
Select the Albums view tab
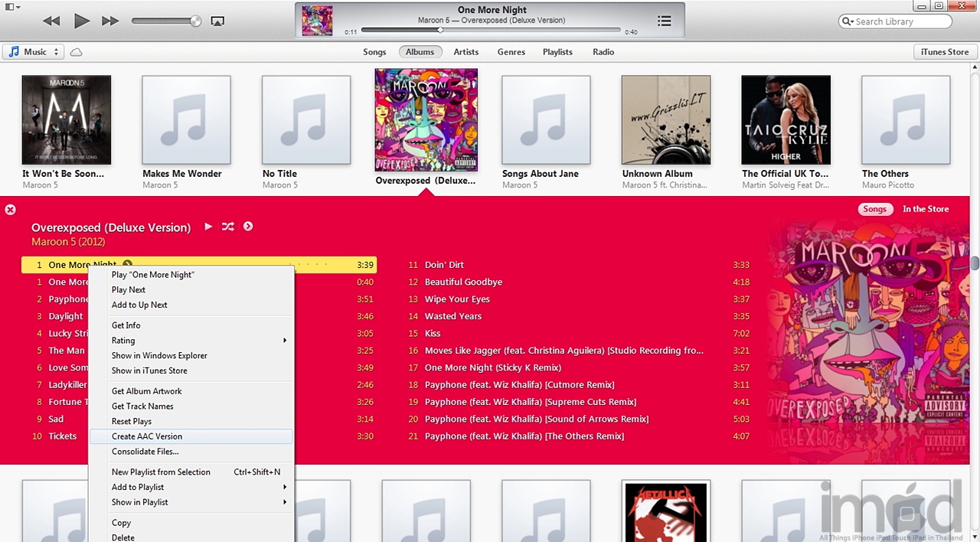coord(420,52)
